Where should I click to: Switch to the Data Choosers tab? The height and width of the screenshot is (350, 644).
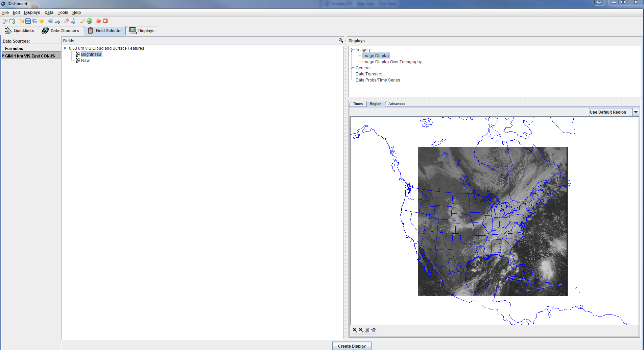tap(61, 31)
